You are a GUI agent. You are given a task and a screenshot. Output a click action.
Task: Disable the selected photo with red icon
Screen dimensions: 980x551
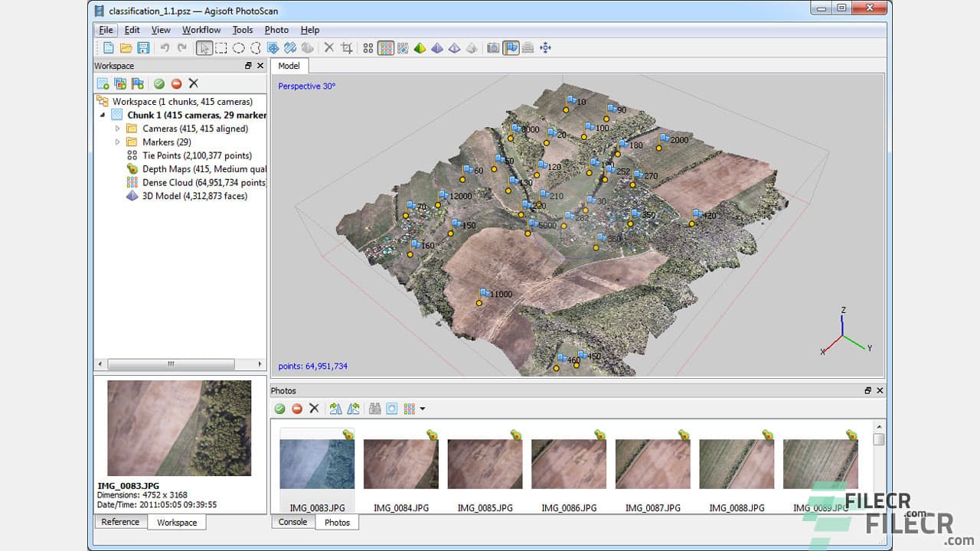pos(296,409)
